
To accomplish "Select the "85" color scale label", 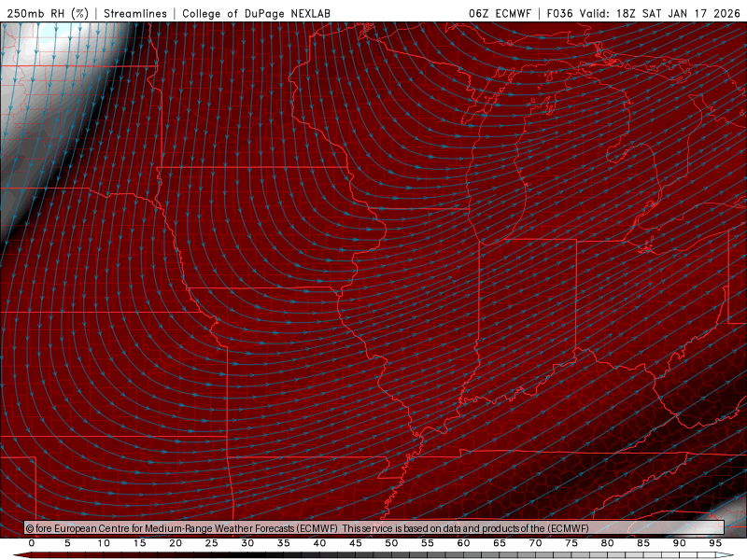I will click(x=643, y=543).
